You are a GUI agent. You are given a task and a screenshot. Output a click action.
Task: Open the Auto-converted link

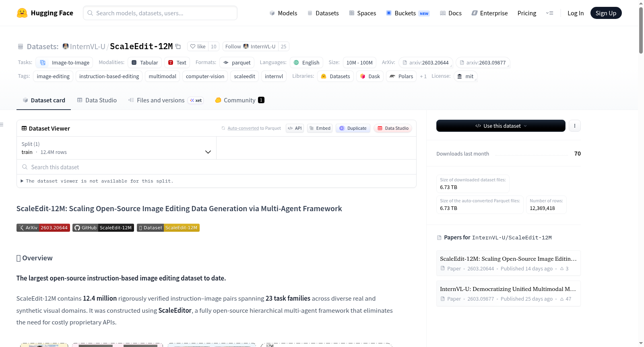[243, 128]
